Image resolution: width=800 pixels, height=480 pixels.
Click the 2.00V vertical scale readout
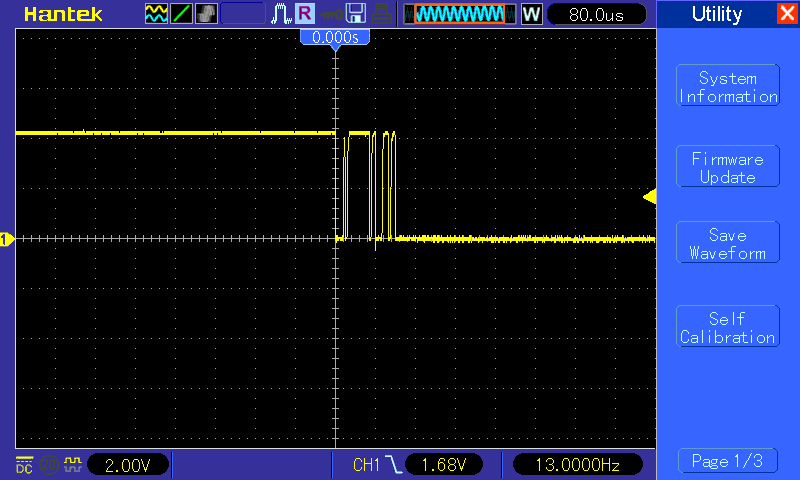[x=128, y=465]
